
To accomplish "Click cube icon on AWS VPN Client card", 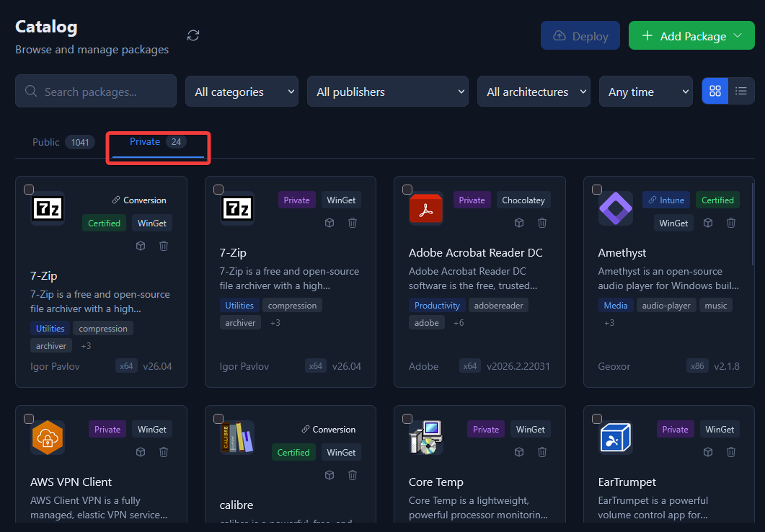I will [141, 452].
